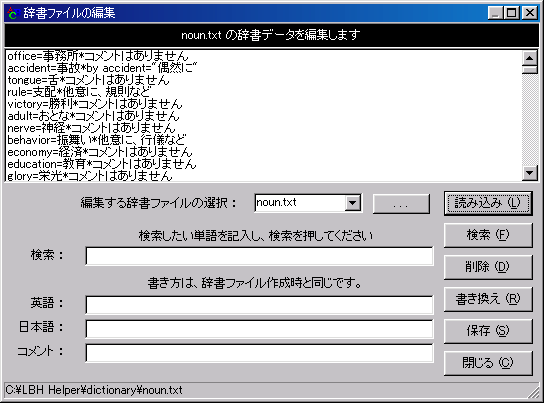Focus the 日本語 Japanese input field

[259, 328]
